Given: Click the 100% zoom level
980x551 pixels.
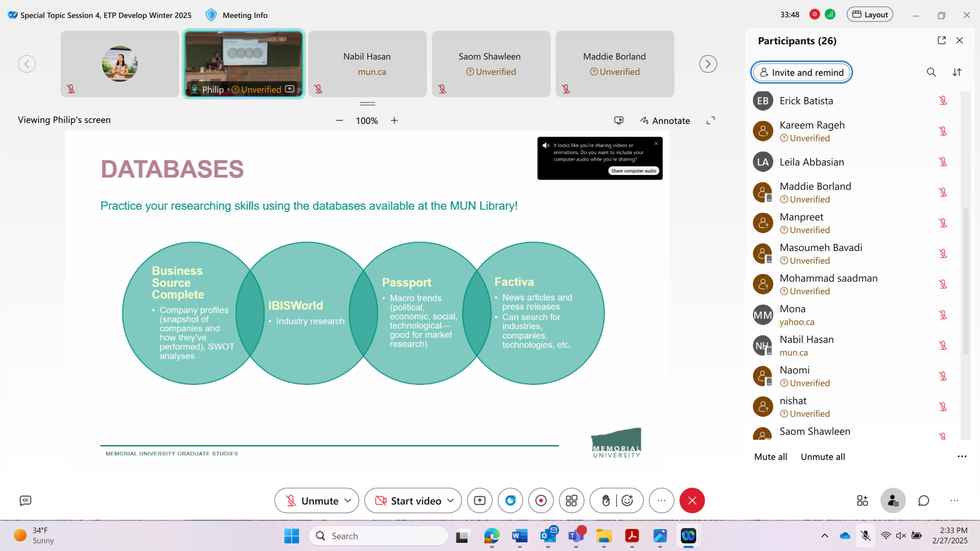Looking at the screenshot, I should pyautogui.click(x=367, y=121).
